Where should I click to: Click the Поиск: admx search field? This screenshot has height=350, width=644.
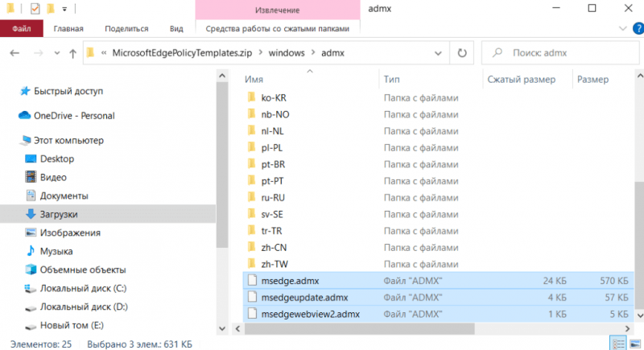pyautogui.click(x=560, y=53)
